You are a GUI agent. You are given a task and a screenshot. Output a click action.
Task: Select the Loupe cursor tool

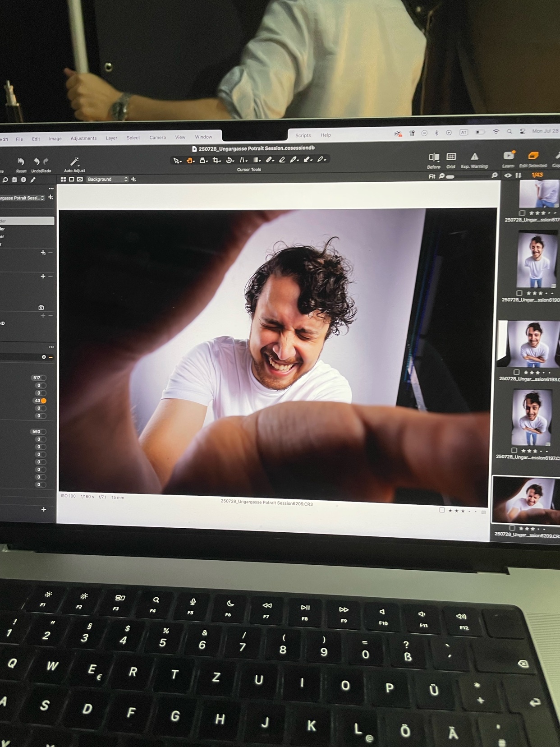pos(203,161)
